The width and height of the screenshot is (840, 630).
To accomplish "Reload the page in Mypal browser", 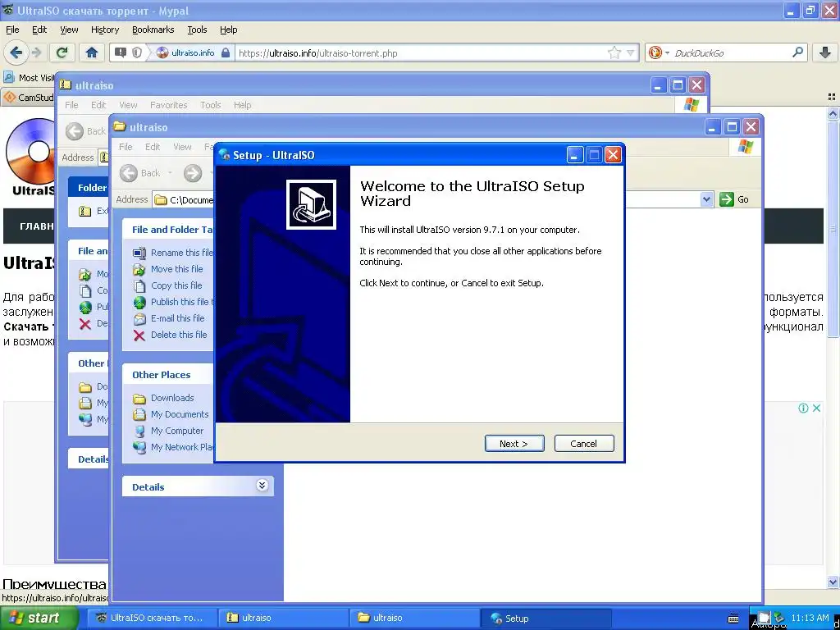I will point(62,52).
